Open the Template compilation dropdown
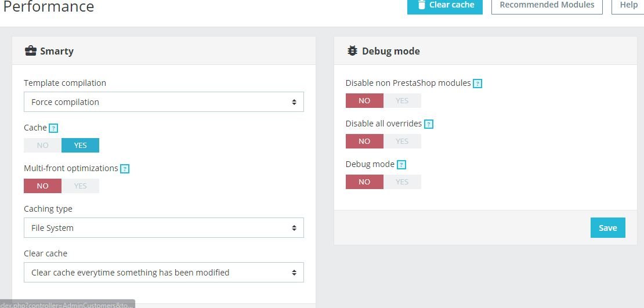The image size is (644, 308). tap(164, 102)
